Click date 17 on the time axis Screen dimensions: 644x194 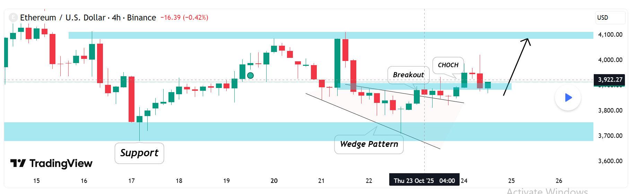pyautogui.click(x=131, y=180)
